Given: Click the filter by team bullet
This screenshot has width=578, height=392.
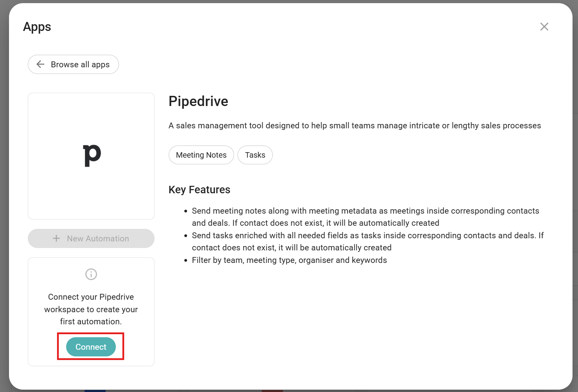Looking at the screenshot, I should pyautogui.click(x=289, y=260).
